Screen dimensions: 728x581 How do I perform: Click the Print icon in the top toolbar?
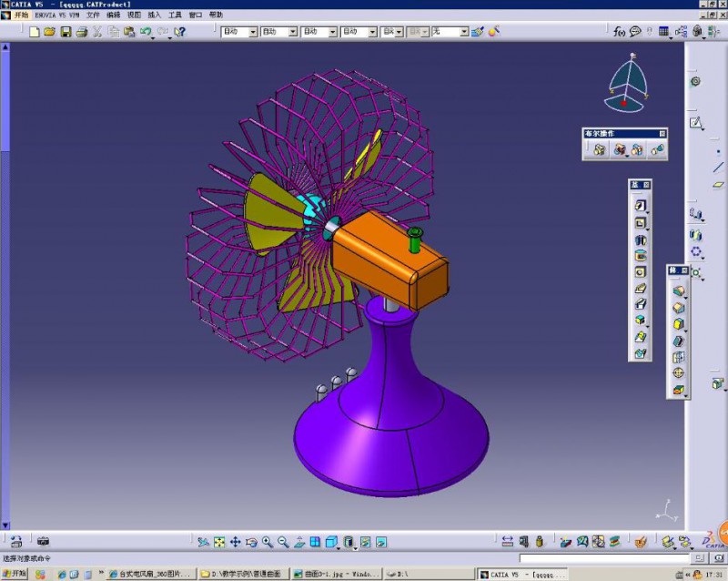[81, 32]
